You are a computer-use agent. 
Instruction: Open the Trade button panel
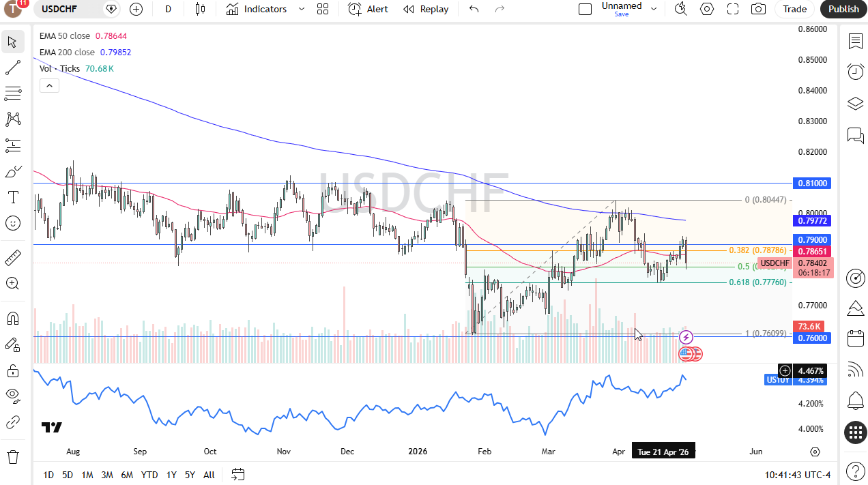[794, 9]
